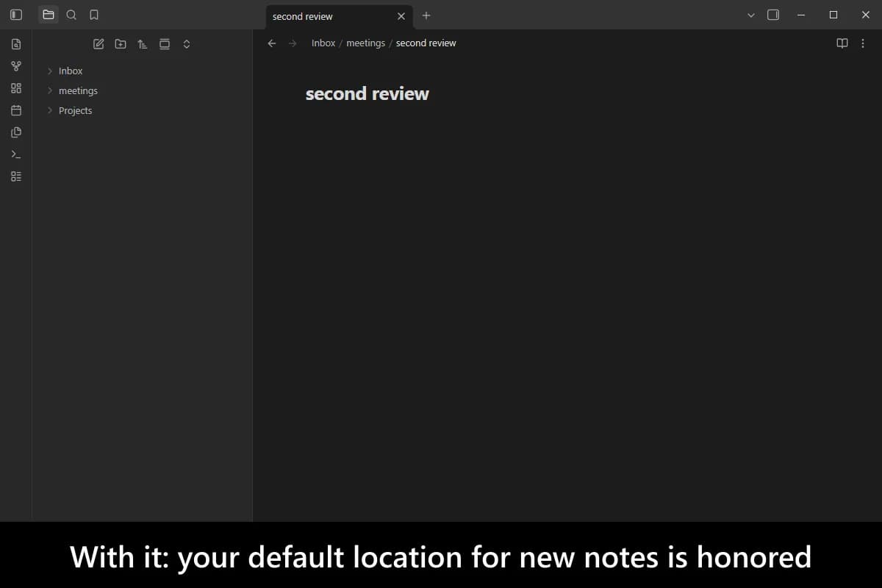The height and width of the screenshot is (588, 882).
Task: Open the bookmarks panel icon
Action: click(x=93, y=15)
